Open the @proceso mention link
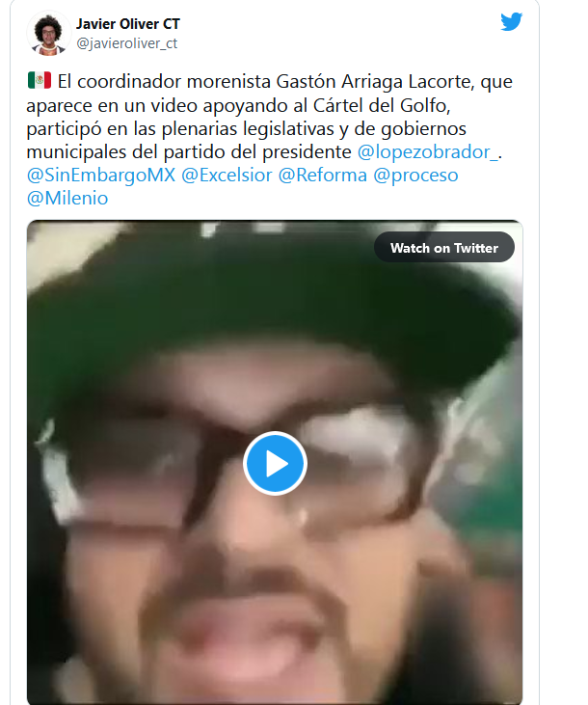The image size is (588, 705). (x=415, y=176)
